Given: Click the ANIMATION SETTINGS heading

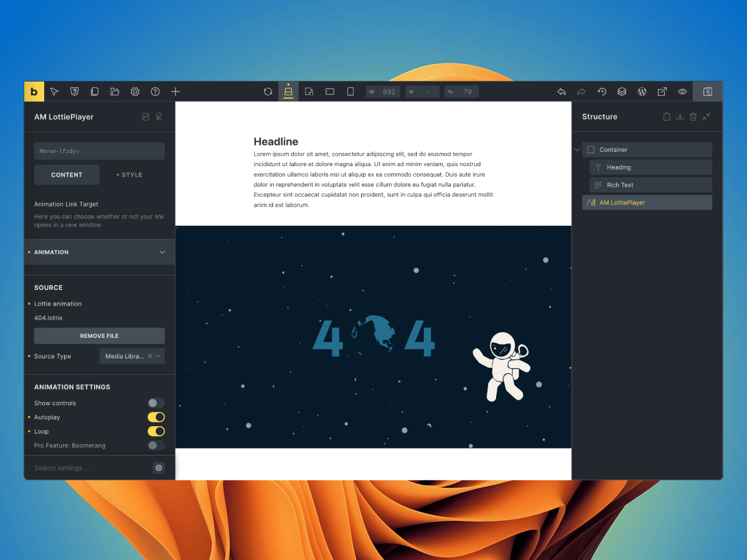Looking at the screenshot, I should pos(72,387).
